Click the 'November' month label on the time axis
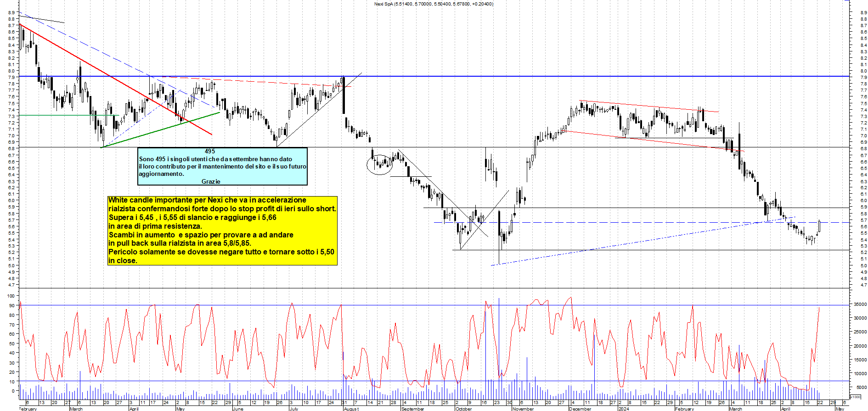This screenshot has height=411, width=868. (x=523, y=409)
